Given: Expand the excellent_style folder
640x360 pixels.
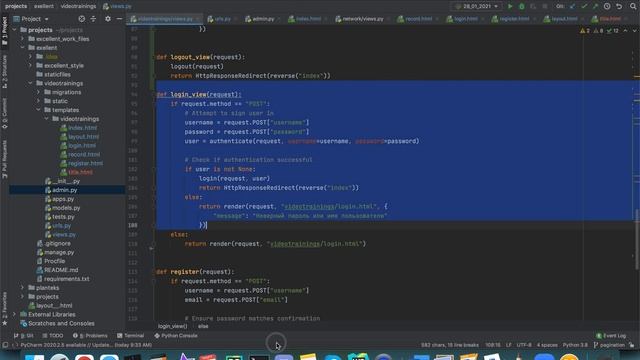Looking at the screenshot, I should (30, 65).
